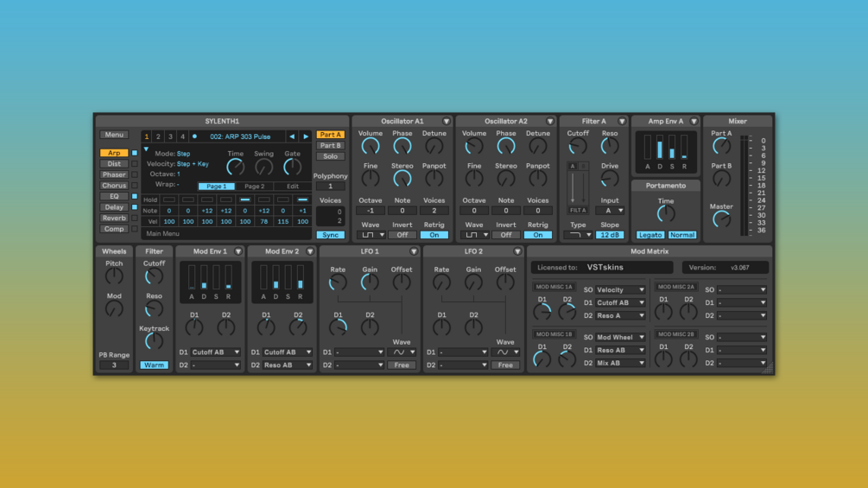Viewport: 868px width, 488px height.
Task: Adjust the Mixer Part A knob
Action: (721, 147)
